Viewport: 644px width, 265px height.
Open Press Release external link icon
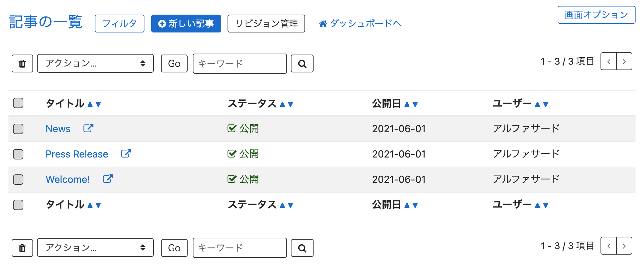126,154
